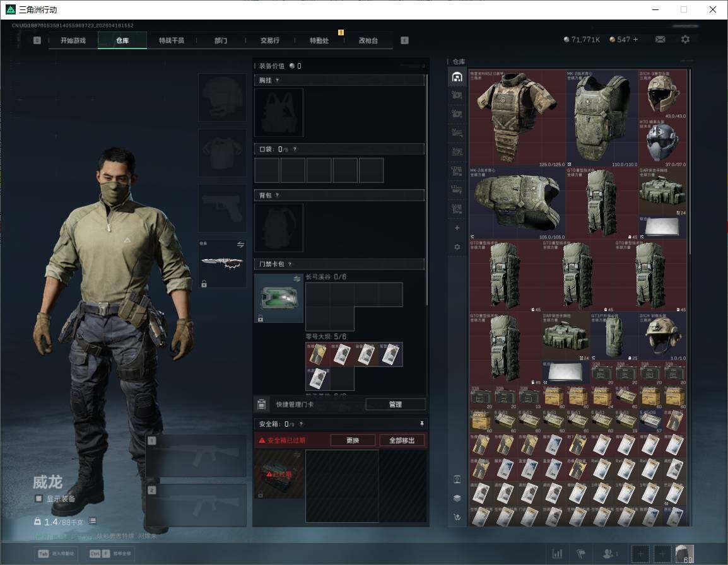This screenshot has height=565, width=728.
Task: Select the heavy armor with 125.0/125.0 durability
Action: [x=517, y=119]
